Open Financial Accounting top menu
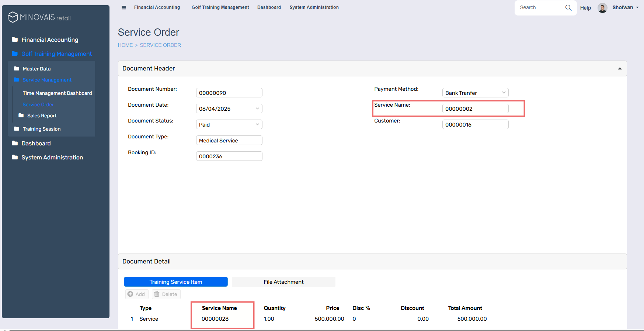644x331 pixels. point(157,7)
